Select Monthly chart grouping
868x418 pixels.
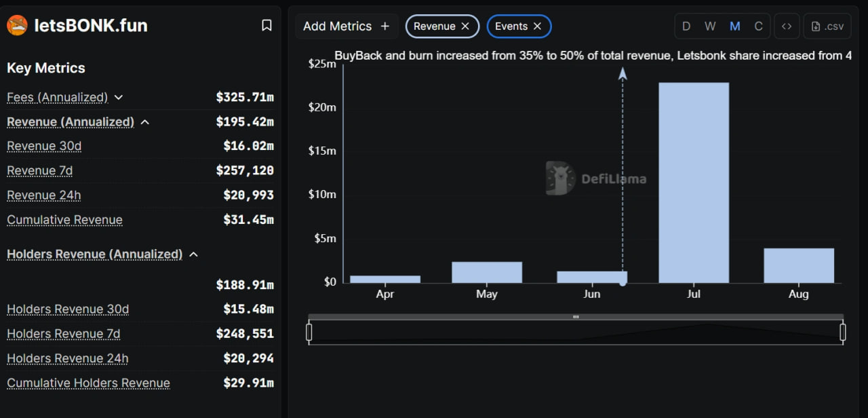(x=734, y=26)
